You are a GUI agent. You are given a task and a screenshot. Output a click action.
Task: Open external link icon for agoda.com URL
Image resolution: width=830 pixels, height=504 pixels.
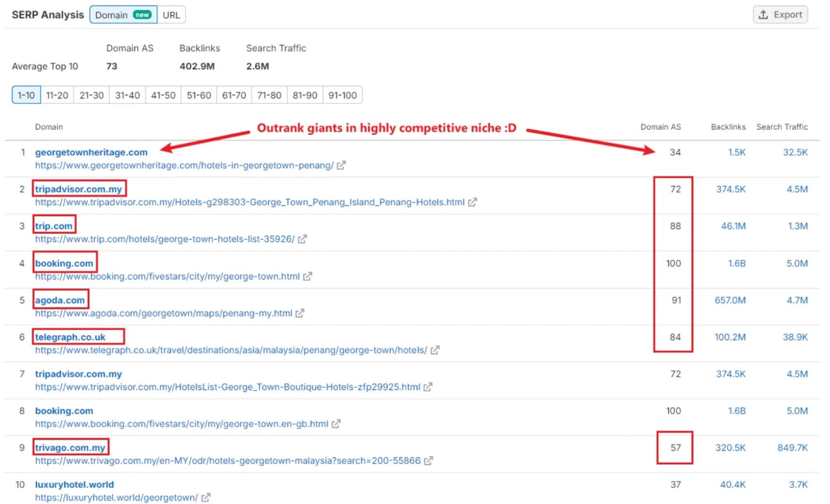(300, 314)
